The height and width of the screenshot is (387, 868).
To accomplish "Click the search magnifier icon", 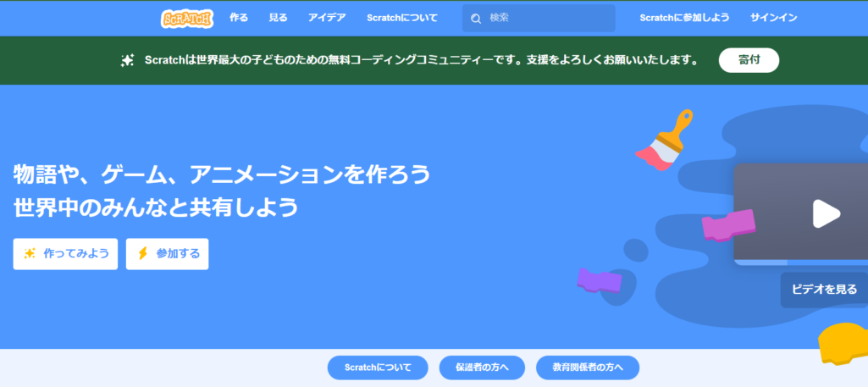I will point(476,19).
